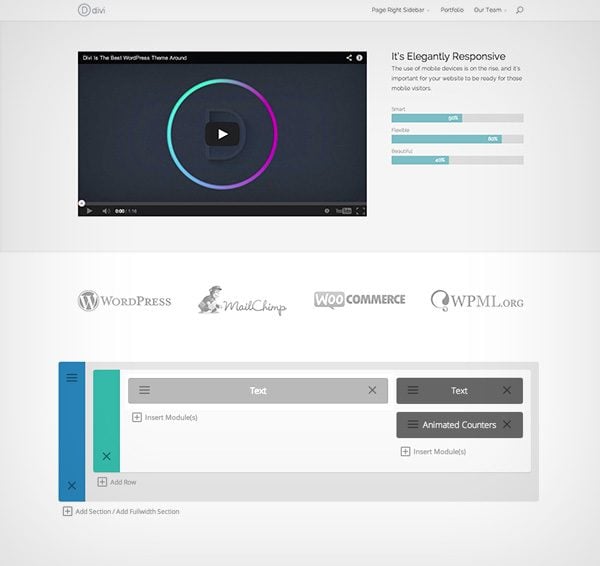Click the video progress scrubber handle
This screenshot has width=600, height=566.
pyautogui.click(x=82, y=203)
